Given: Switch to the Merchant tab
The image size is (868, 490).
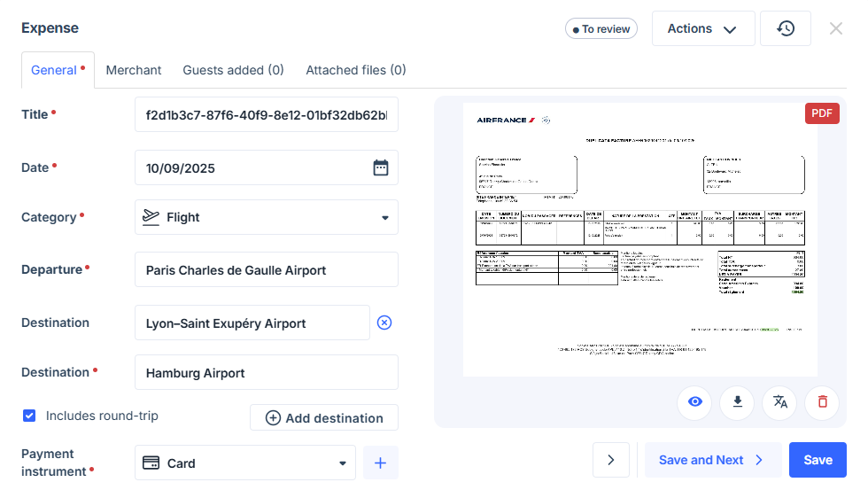Looking at the screenshot, I should coord(134,70).
